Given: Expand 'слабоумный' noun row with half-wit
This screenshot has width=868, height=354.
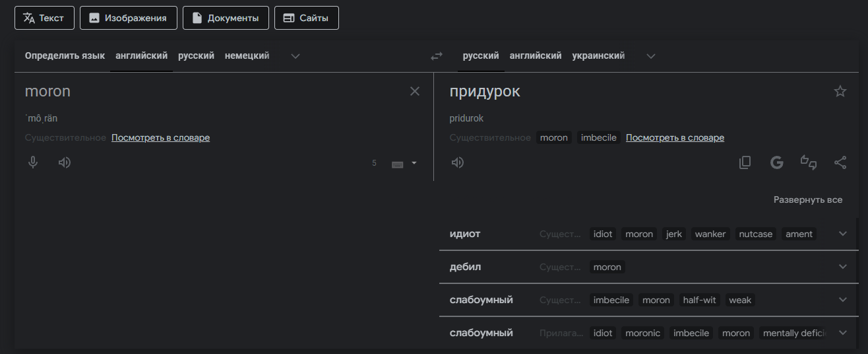Looking at the screenshot, I should click(x=843, y=300).
